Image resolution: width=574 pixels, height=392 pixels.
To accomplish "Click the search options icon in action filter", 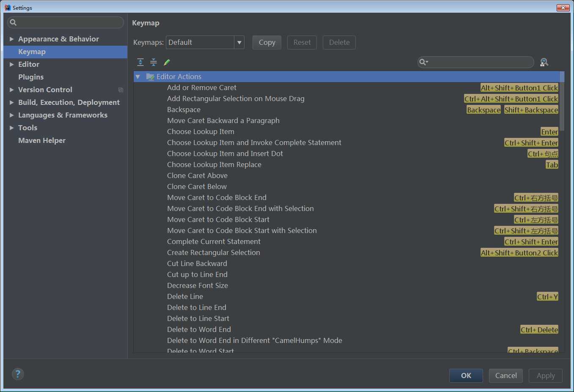I will pos(423,62).
